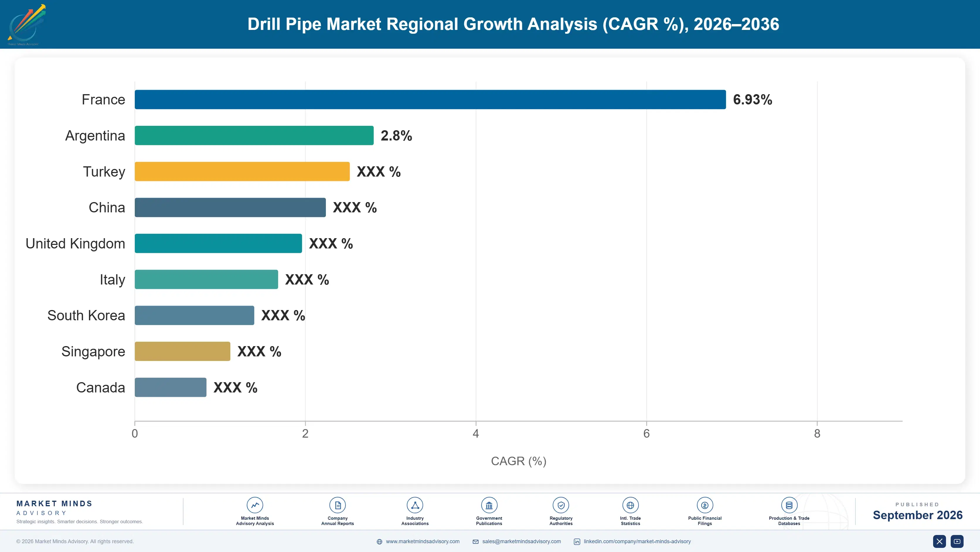Open linkedin.com/company/market-minds-advisory link
Image resolution: width=980 pixels, height=552 pixels.
(637, 541)
